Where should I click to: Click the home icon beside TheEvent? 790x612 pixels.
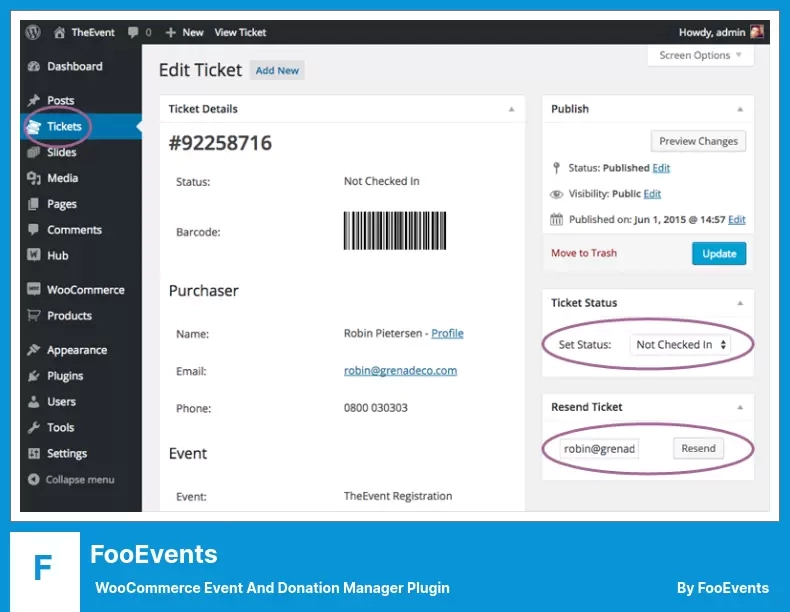coord(59,33)
